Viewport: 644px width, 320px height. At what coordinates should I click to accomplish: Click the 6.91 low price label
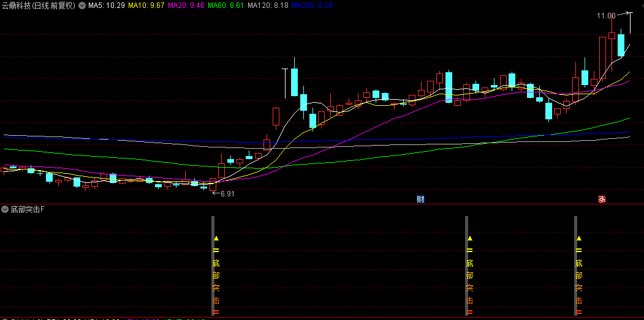coord(227,194)
